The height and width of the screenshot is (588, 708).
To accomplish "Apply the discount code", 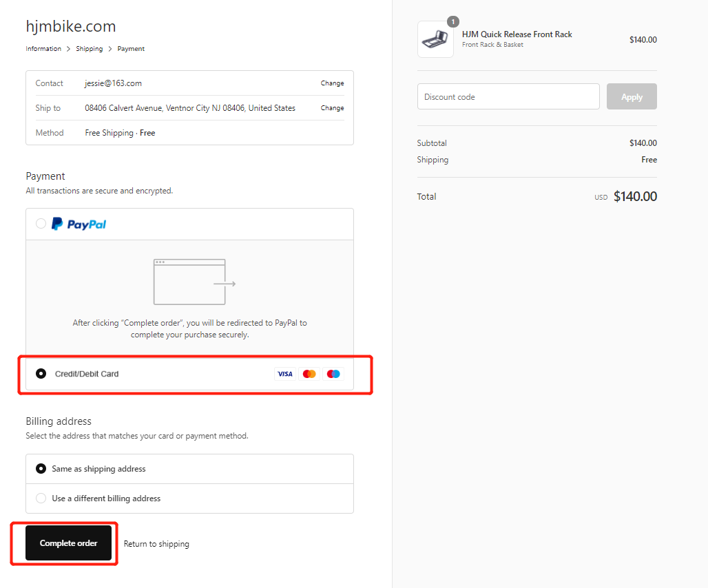I will pos(632,96).
